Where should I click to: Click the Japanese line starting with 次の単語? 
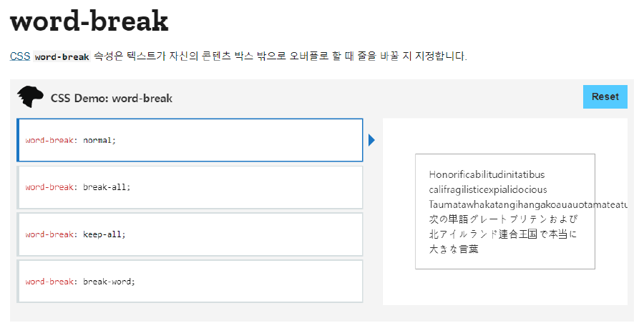[x=503, y=219]
